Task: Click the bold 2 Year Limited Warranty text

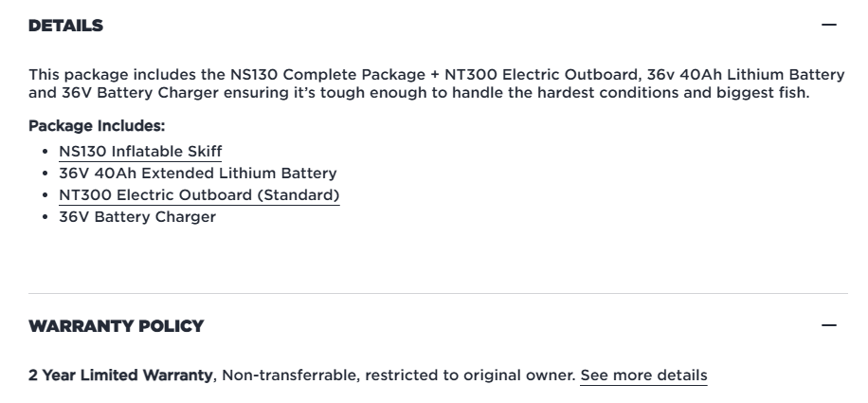Action: tap(120, 375)
